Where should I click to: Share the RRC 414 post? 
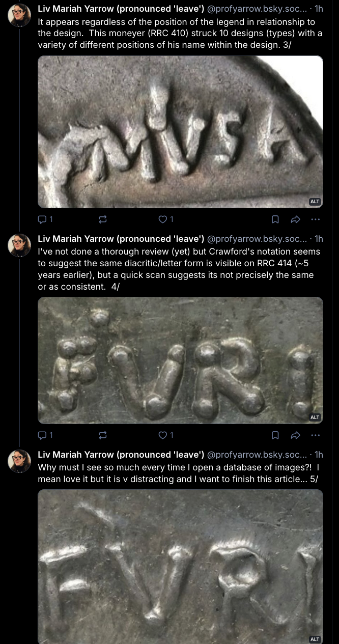pyautogui.click(x=295, y=435)
